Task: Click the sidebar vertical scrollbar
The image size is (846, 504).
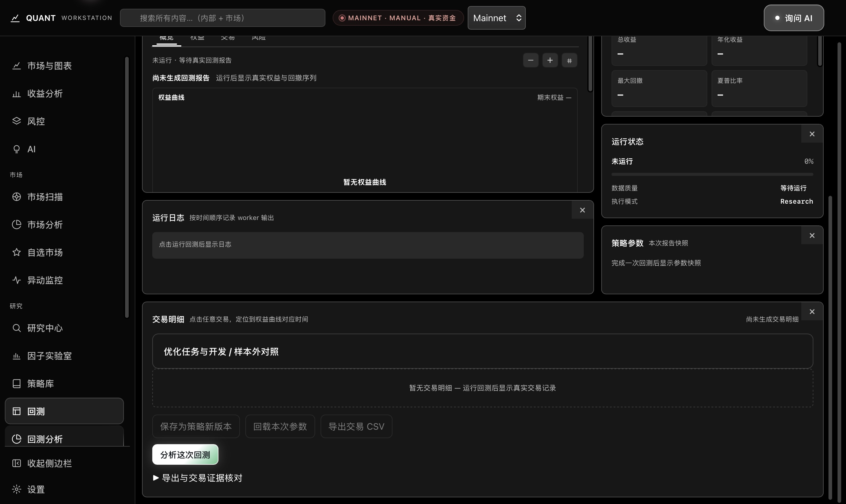Action: (127, 187)
